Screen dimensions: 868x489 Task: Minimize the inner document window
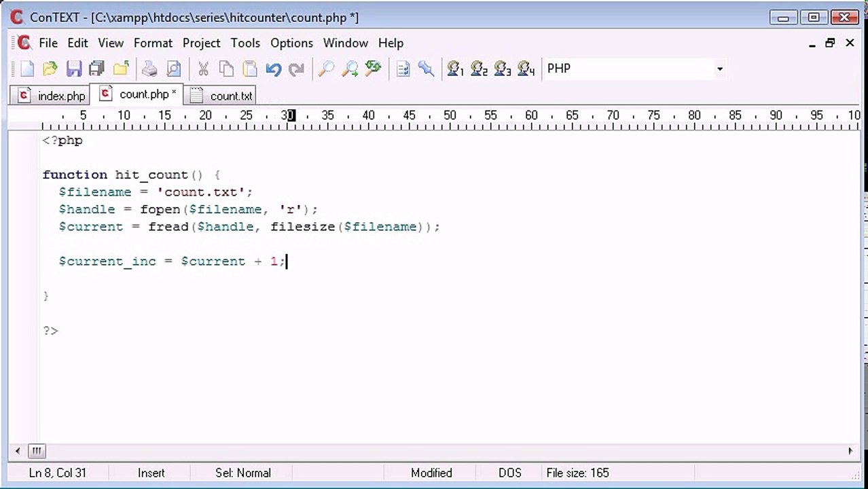pos(812,43)
